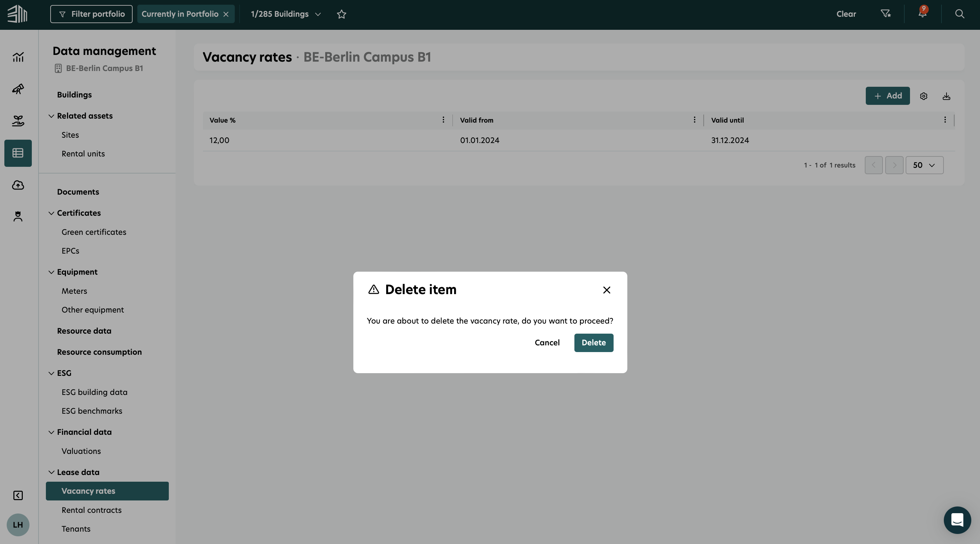Collapse the Lease data section
Image resolution: width=980 pixels, height=544 pixels.
click(x=51, y=472)
